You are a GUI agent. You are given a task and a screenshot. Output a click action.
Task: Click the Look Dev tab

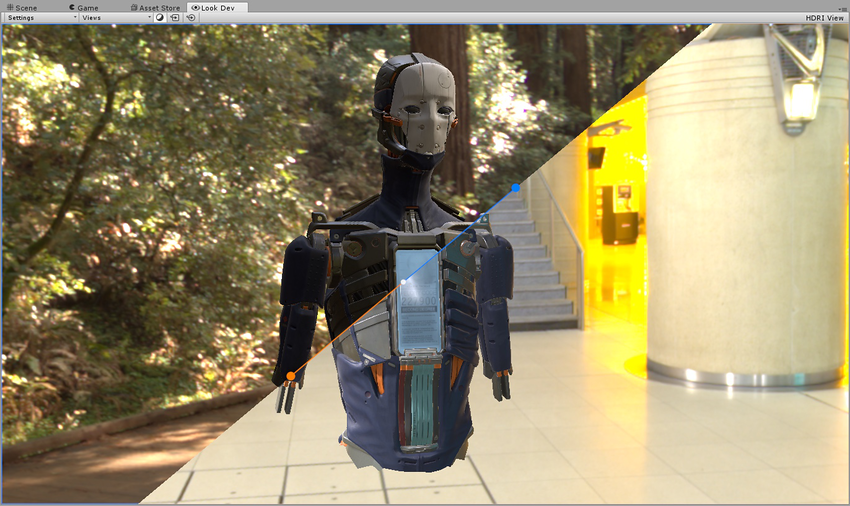[x=218, y=7]
